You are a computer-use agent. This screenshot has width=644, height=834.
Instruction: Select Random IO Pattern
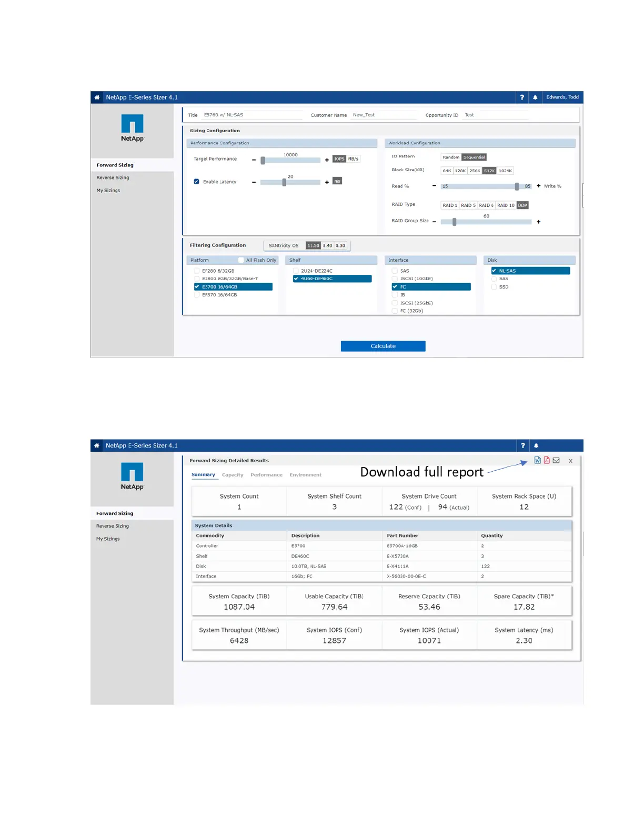(x=451, y=157)
